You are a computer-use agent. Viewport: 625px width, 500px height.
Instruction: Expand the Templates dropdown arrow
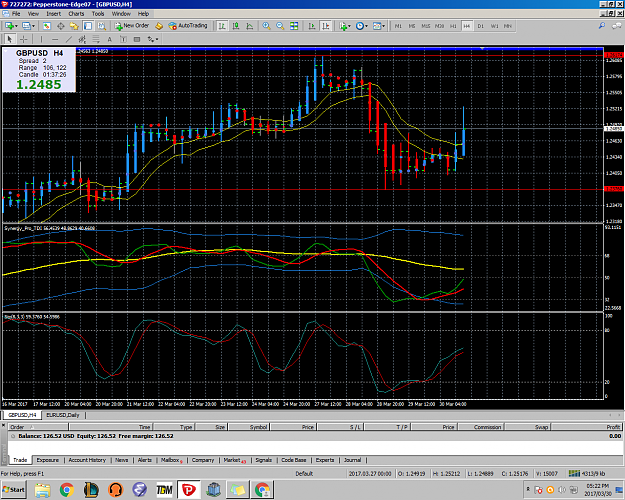click(x=383, y=26)
